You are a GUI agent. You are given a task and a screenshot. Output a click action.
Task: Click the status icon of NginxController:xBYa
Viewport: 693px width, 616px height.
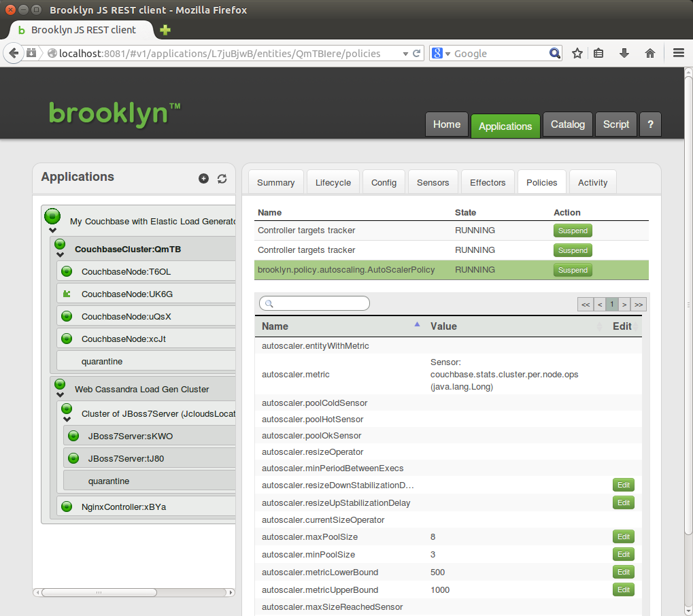coord(67,507)
